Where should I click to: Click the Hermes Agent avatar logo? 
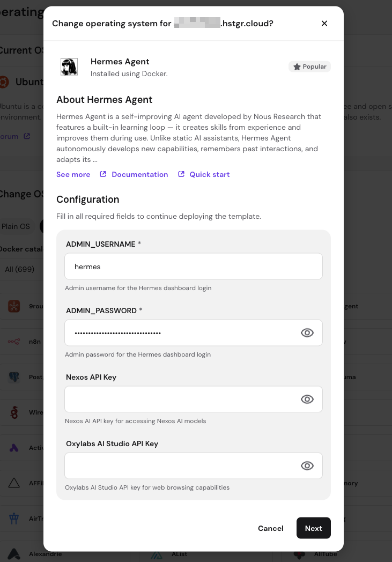tap(69, 67)
